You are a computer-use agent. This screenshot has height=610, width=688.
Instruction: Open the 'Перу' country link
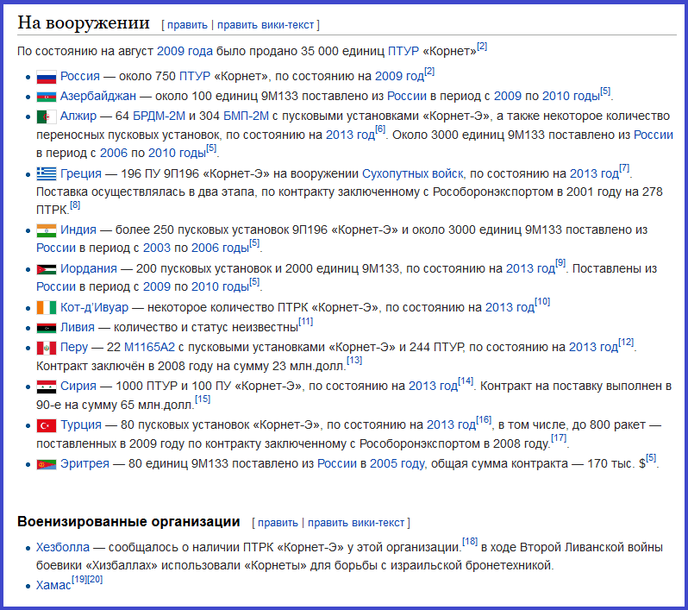pyautogui.click(x=74, y=347)
